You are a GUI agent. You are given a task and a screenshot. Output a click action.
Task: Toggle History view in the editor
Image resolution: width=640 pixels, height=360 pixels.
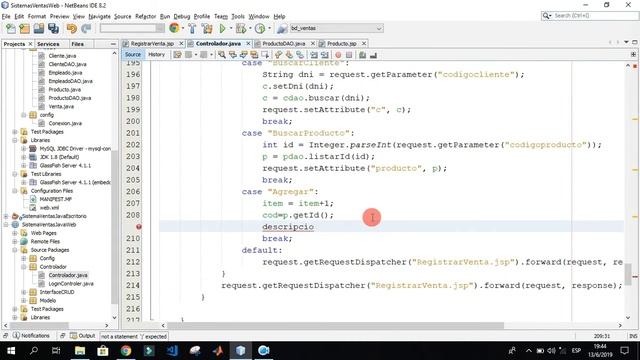tap(156, 54)
